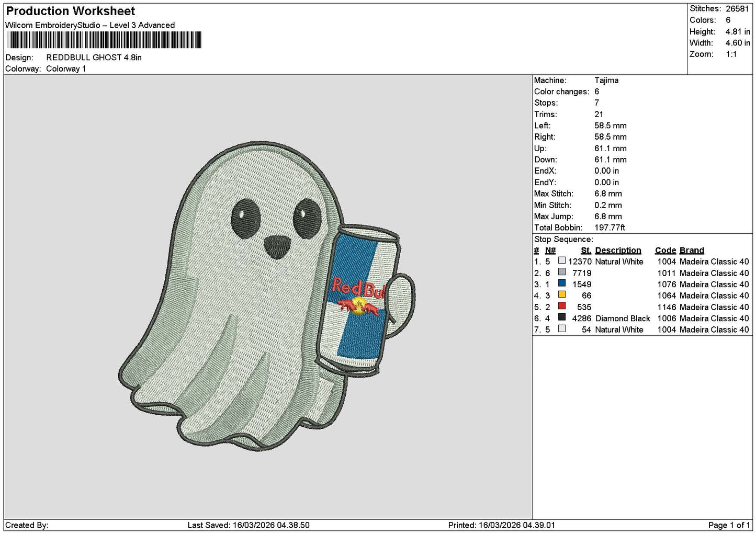Click the 'Brand' column header
The image size is (756, 534).
692,251
